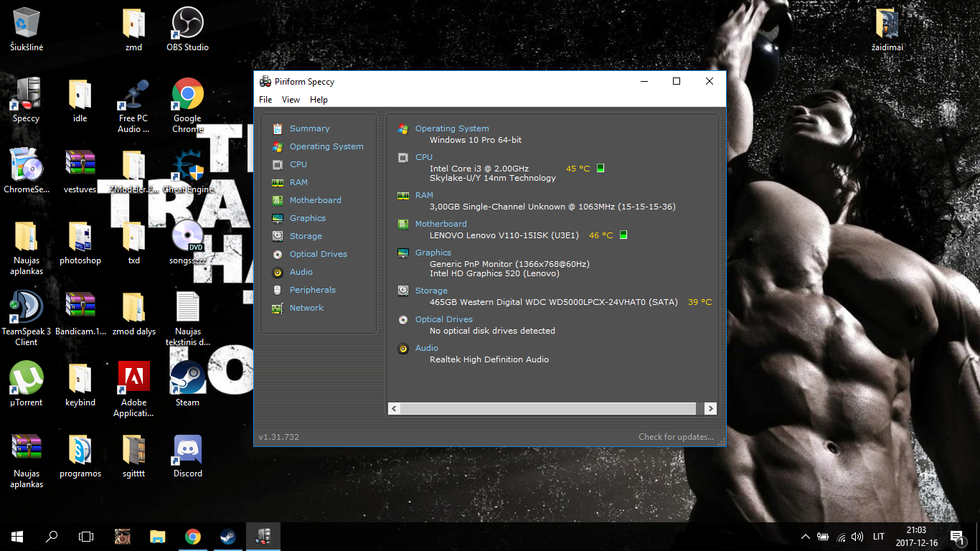This screenshot has height=551, width=980.
Task: Click the horizontal scrollbar left arrow
Action: (x=394, y=408)
